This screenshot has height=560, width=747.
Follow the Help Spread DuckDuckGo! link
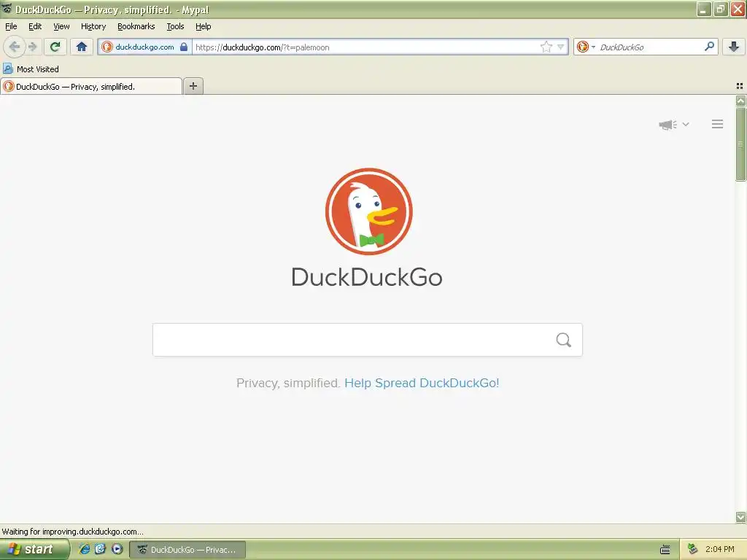422,383
